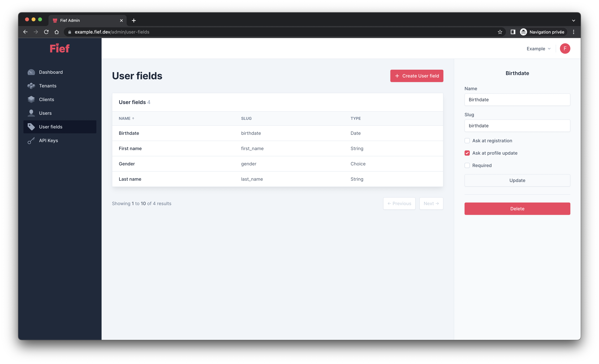Viewport: 599px width, 364px height.
Task: Click the Users person icon
Action: [x=31, y=113]
